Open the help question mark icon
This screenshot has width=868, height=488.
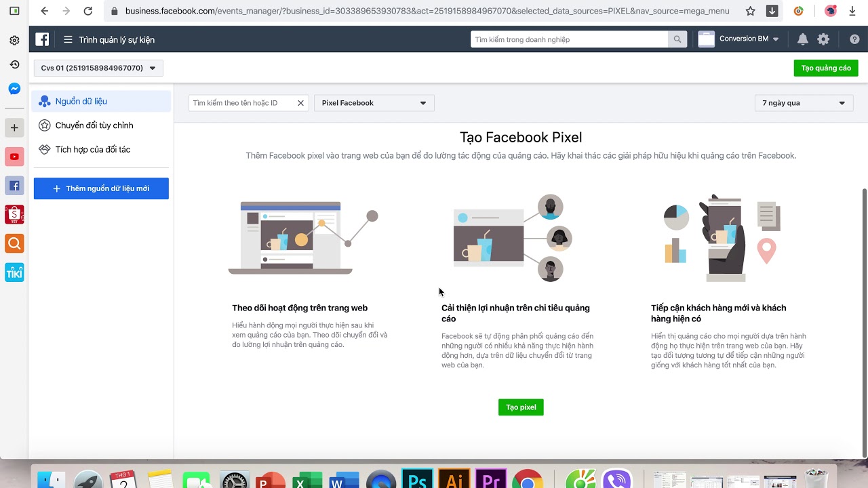[854, 39]
